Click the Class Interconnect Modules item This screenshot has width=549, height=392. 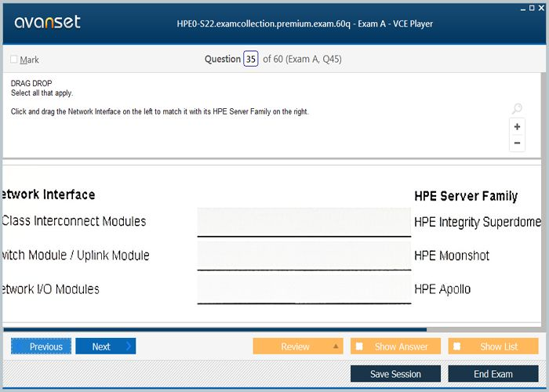click(x=74, y=221)
